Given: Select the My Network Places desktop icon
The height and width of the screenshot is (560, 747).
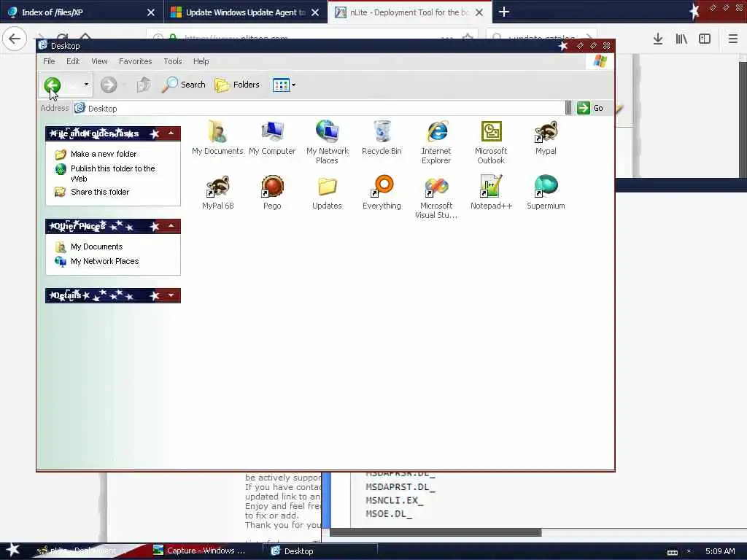Looking at the screenshot, I should pyautogui.click(x=328, y=142).
